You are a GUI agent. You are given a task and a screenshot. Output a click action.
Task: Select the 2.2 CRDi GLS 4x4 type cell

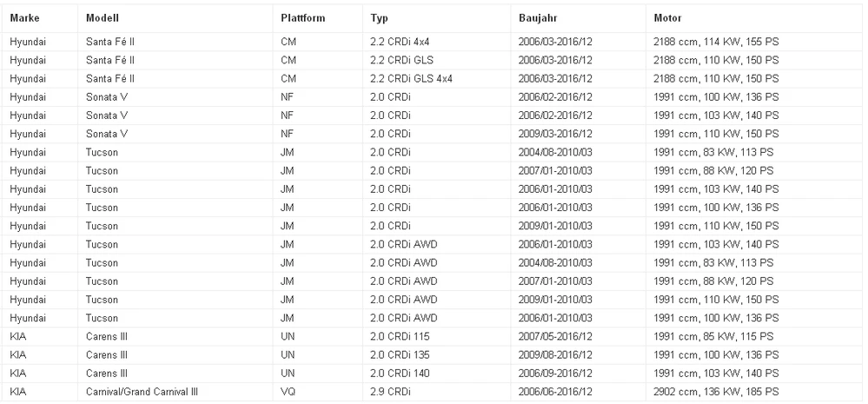(411, 78)
